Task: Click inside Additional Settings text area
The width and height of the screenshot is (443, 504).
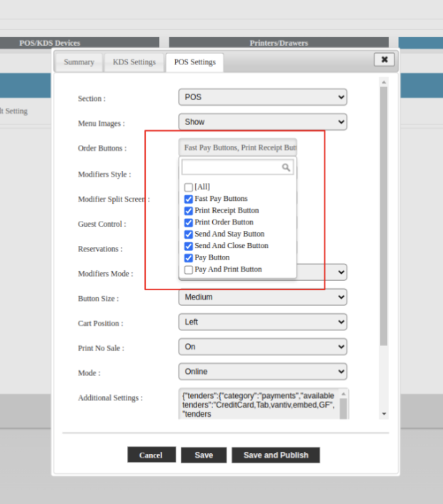Action: (x=259, y=405)
